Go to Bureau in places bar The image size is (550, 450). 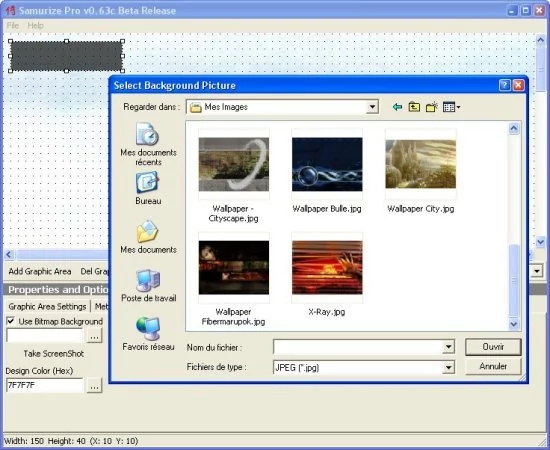148,188
